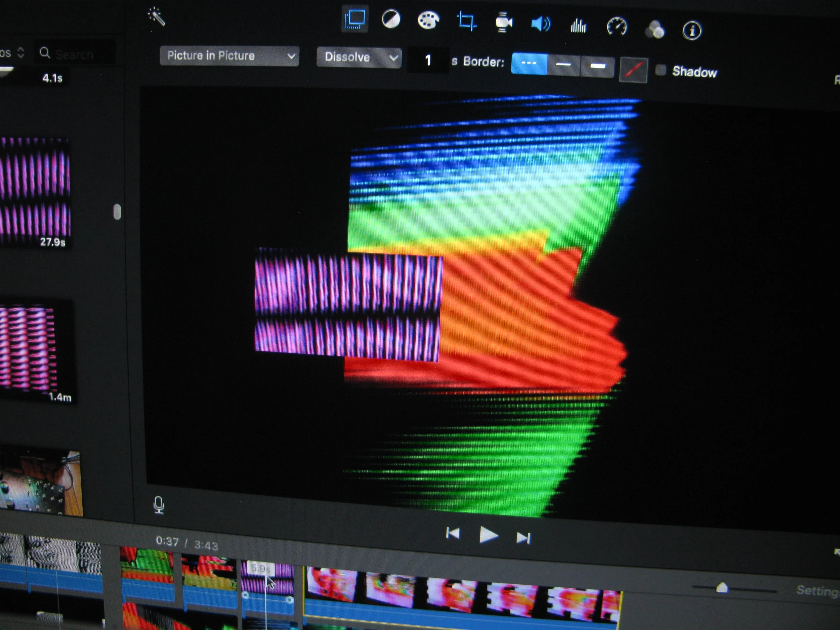
Task: Open the stabilization camera icon
Action: click(504, 23)
